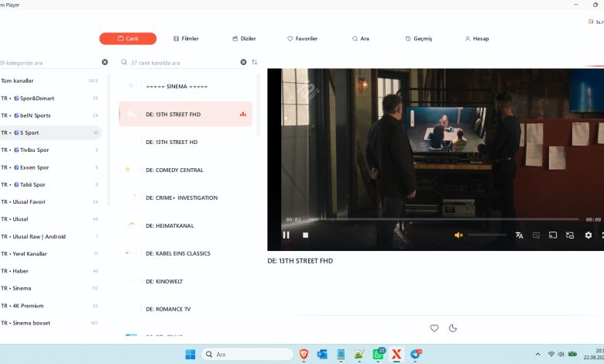Select TR Yerel Kanallar category

(50, 254)
